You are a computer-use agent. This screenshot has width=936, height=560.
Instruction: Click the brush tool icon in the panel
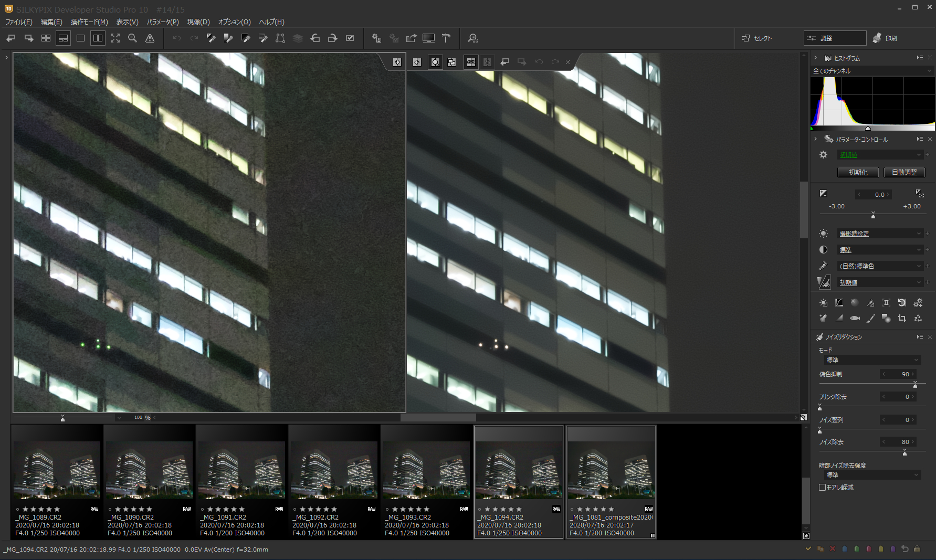pyautogui.click(x=870, y=318)
